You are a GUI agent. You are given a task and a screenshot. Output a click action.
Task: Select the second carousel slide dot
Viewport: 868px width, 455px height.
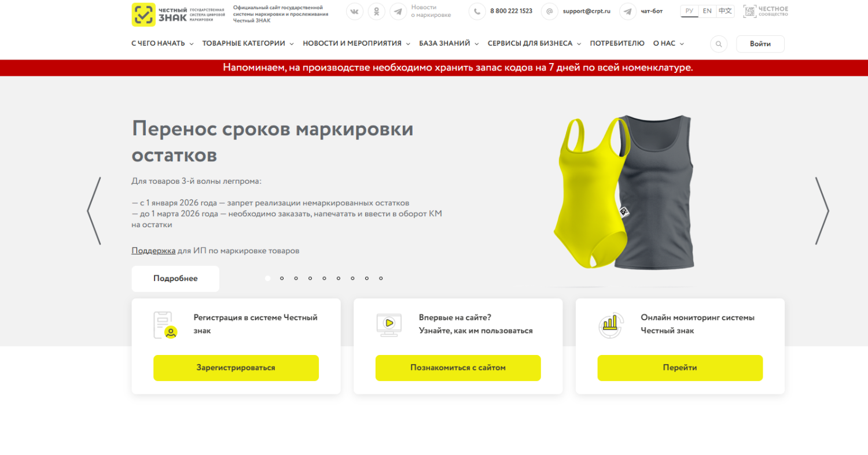[x=282, y=278]
